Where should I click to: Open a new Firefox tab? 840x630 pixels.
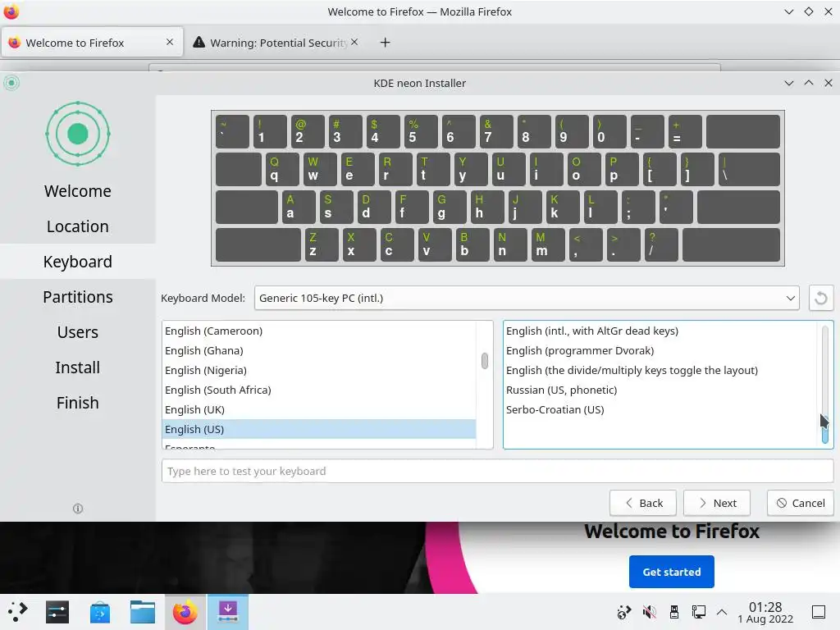coord(386,43)
